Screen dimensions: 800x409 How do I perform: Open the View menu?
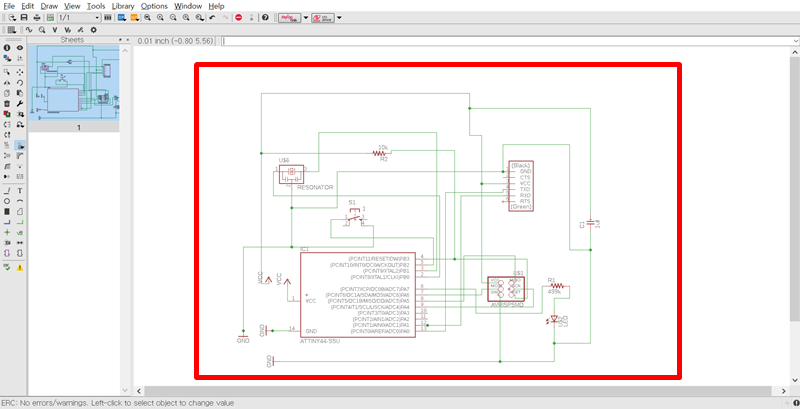(72, 6)
